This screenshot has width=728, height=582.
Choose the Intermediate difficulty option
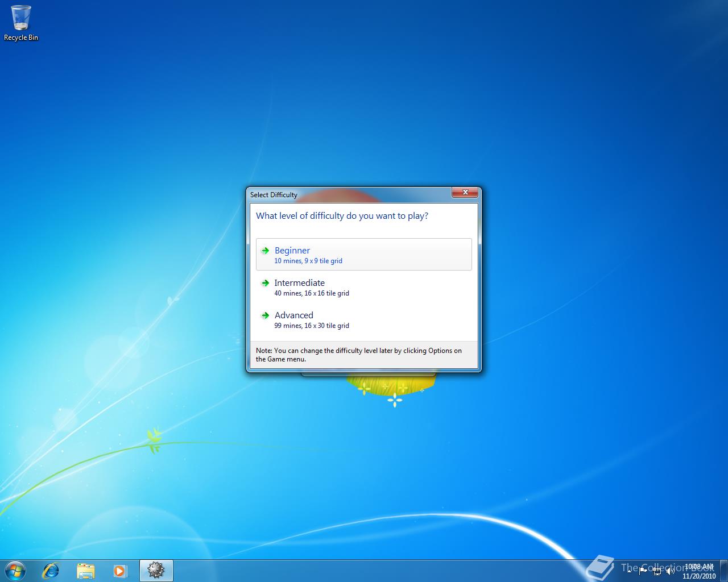364,287
